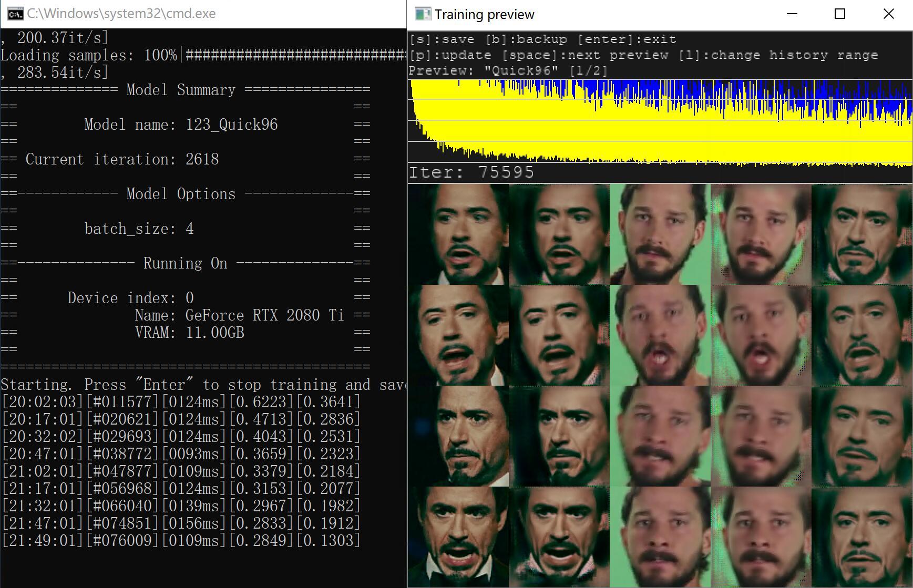913x588 pixels.
Task: Close the Training preview window
Action: [888, 14]
